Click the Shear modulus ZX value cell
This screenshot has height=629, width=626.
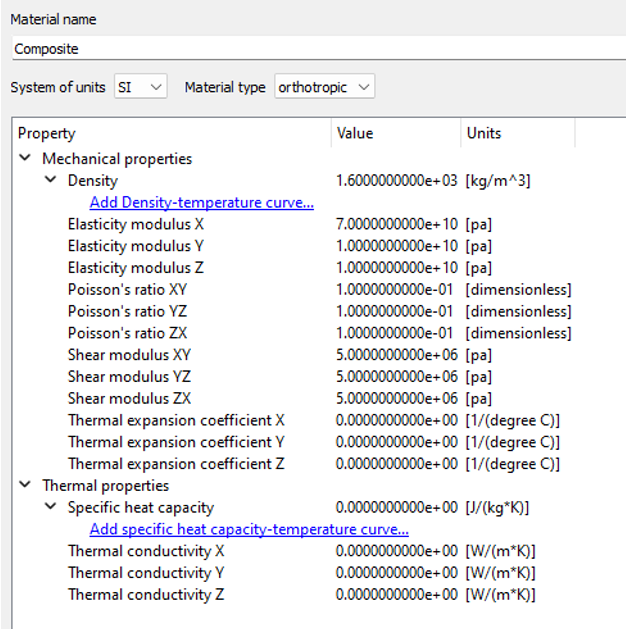(397, 399)
